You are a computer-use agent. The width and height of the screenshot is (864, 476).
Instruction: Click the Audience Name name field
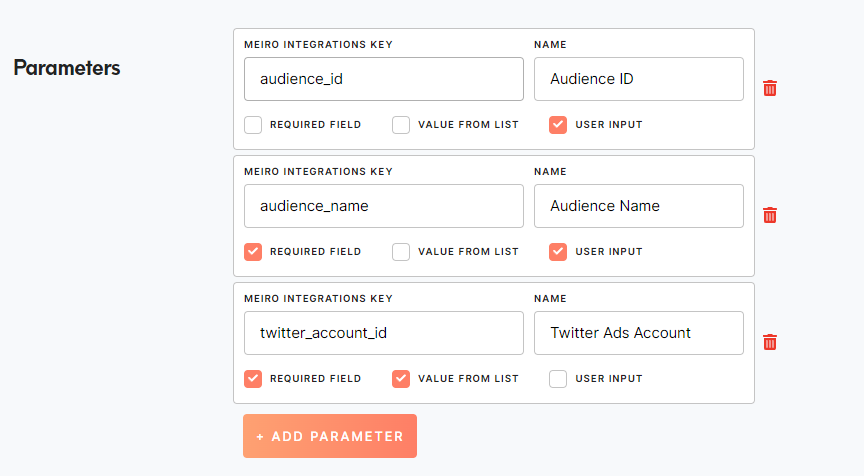pos(639,206)
